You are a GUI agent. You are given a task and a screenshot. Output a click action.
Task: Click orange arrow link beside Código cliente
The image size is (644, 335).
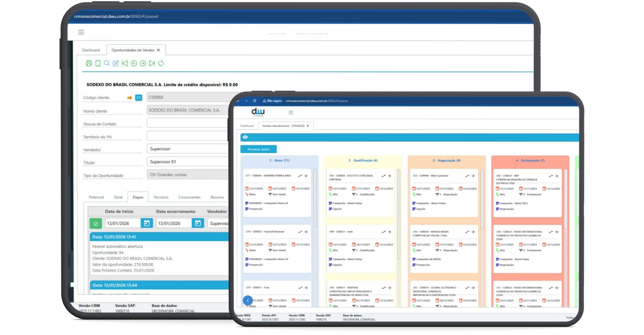click(129, 98)
